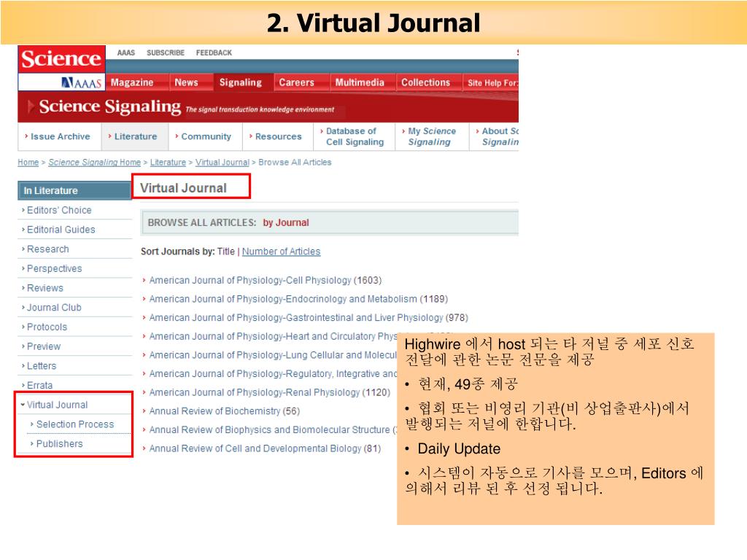This screenshot has width=747, height=560.
Task: Open Editorial Guides in sidebar
Action: [x=61, y=230]
